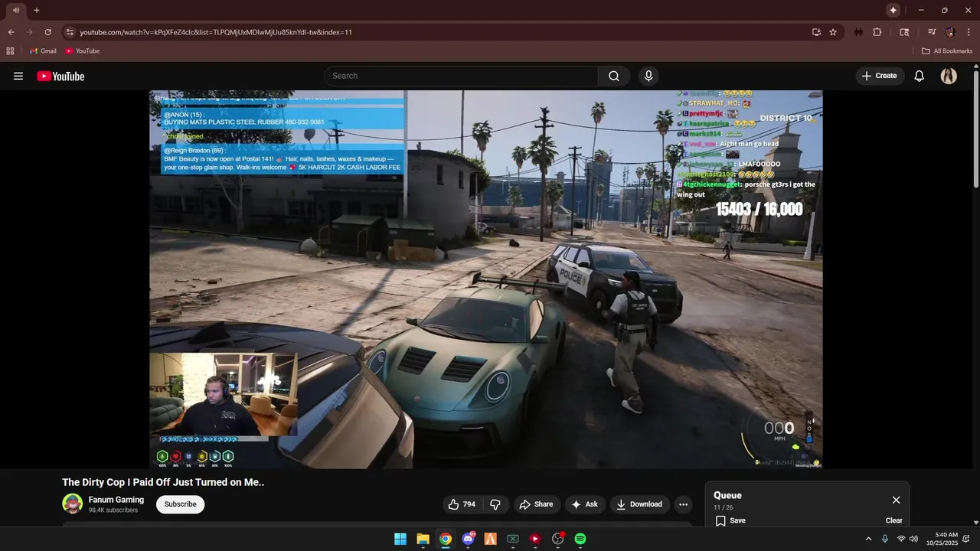Image resolution: width=980 pixels, height=551 pixels.
Task: View site information icon in address bar
Action: pos(70,32)
